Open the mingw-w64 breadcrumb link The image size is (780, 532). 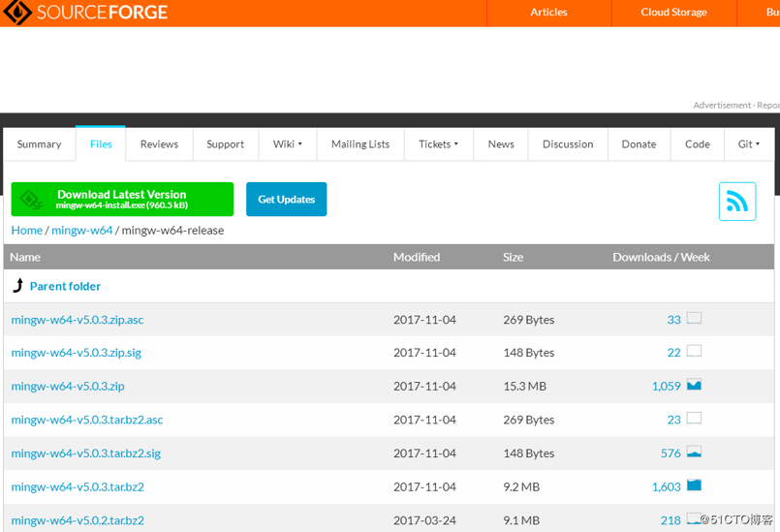click(x=82, y=231)
